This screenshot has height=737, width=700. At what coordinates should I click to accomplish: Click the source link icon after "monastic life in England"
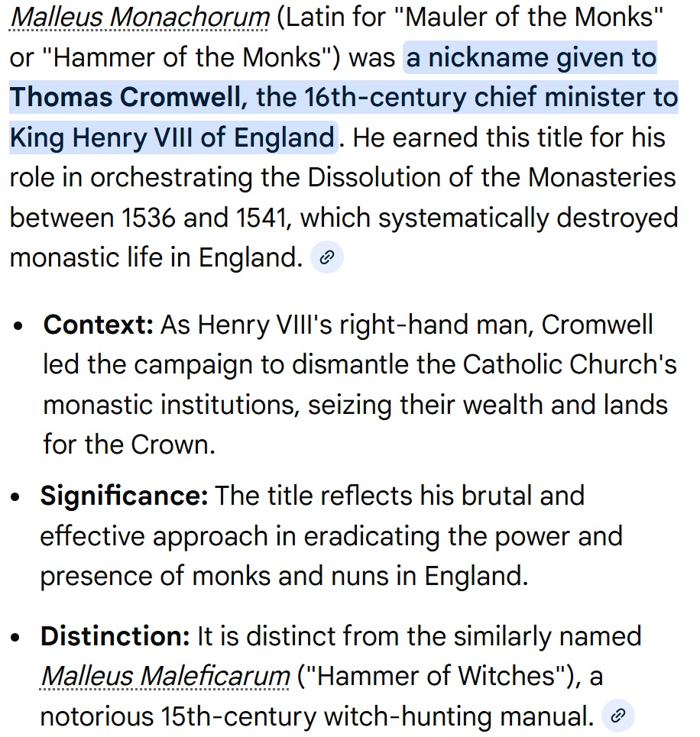tap(327, 258)
